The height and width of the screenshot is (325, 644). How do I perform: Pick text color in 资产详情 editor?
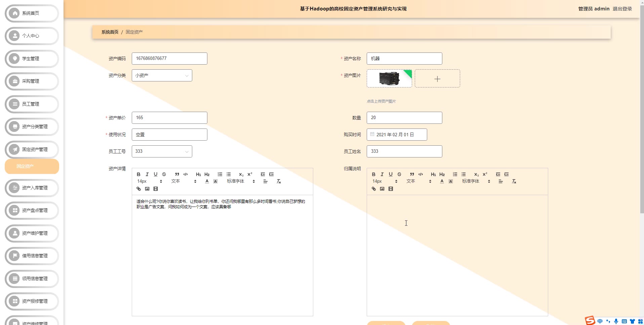coord(207,181)
